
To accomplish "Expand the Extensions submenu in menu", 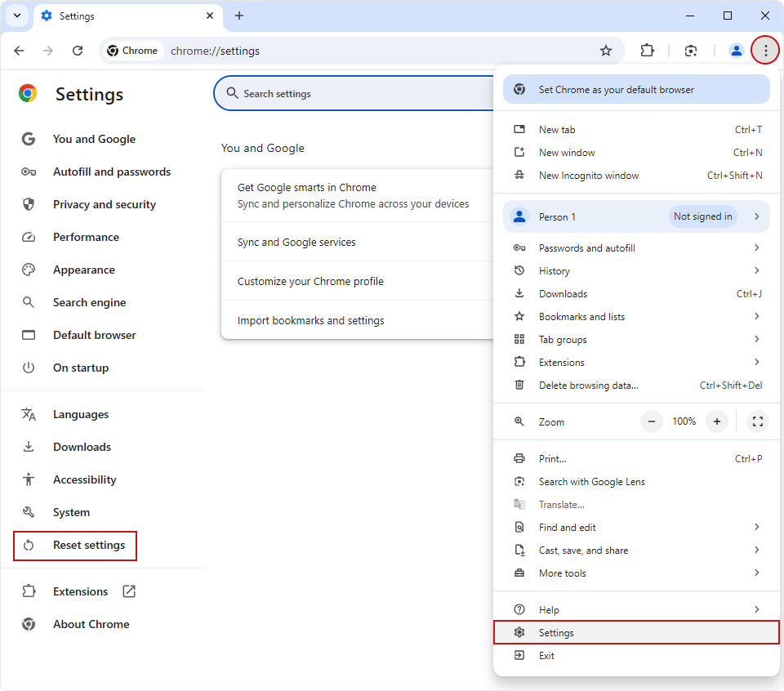I will pyautogui.click(x=636, y=363).
